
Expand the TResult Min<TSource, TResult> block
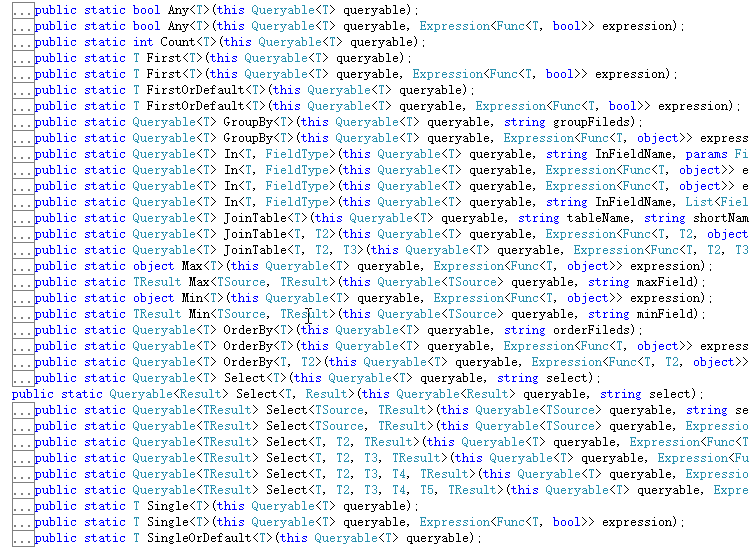pos(22,314)
